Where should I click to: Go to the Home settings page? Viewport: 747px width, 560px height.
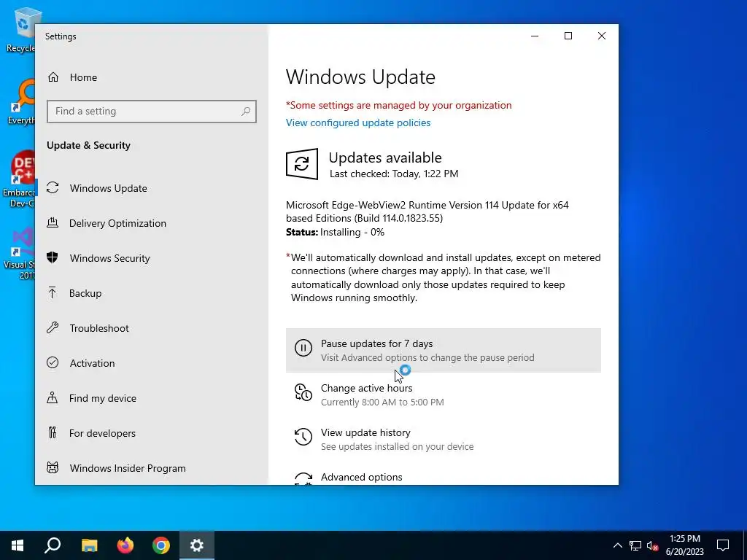83,77
